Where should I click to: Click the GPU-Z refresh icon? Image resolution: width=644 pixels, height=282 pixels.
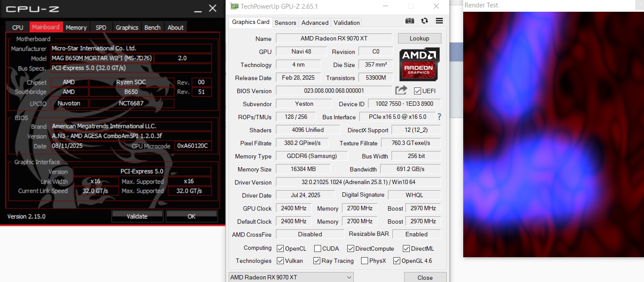click(425, 21)
